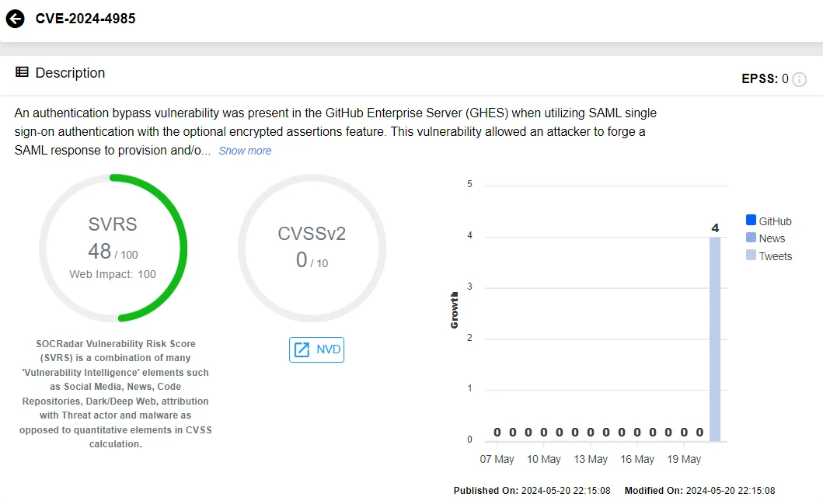
Task: Toggle GitHub legend color swatch
Action: coord(751,221)
